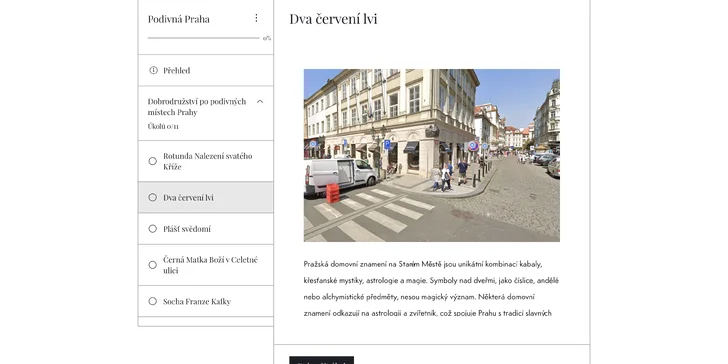Mark Černá Matka Boží v Celetné ulici circle
The width and height of the screenshot is (728, 364).
152,265
